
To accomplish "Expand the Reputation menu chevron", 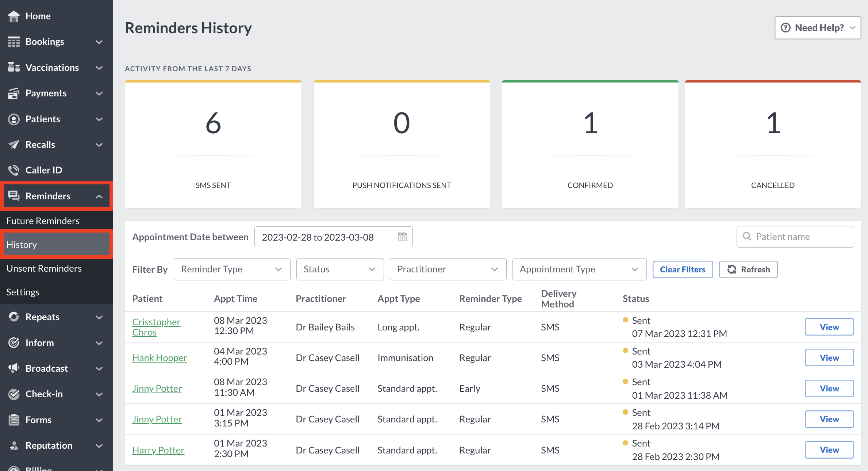I will click(x=99, y=446).
